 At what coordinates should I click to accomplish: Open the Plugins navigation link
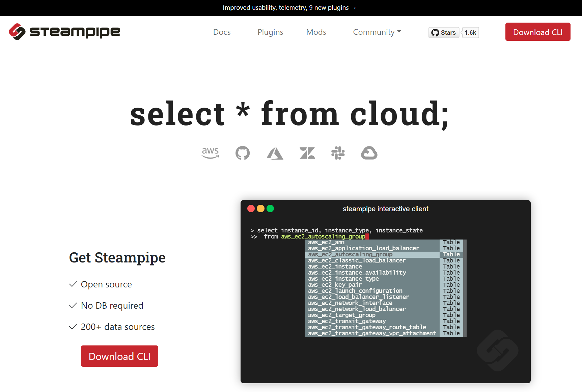click(x=270, y=32)
